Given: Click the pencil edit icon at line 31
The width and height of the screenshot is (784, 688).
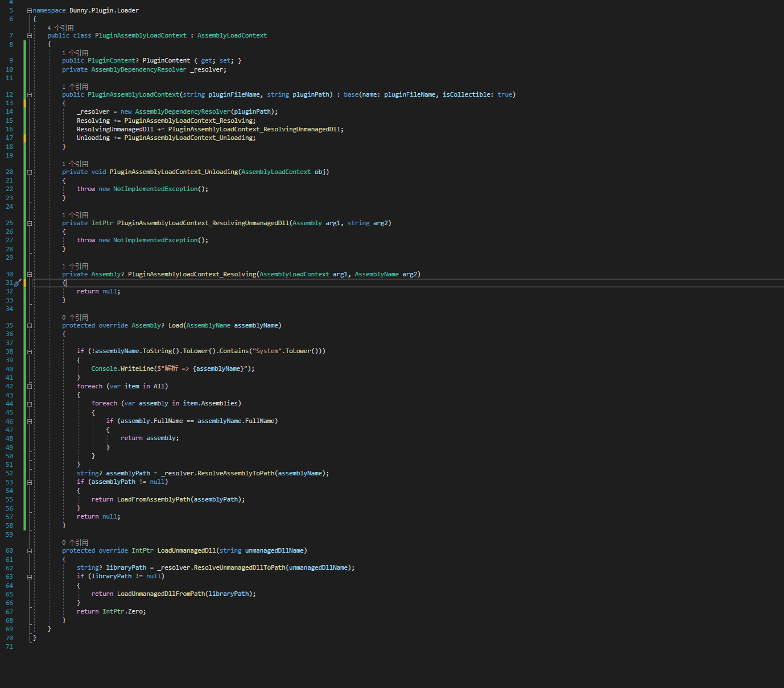Looking at the screenshot, I should tap(18, 282).
